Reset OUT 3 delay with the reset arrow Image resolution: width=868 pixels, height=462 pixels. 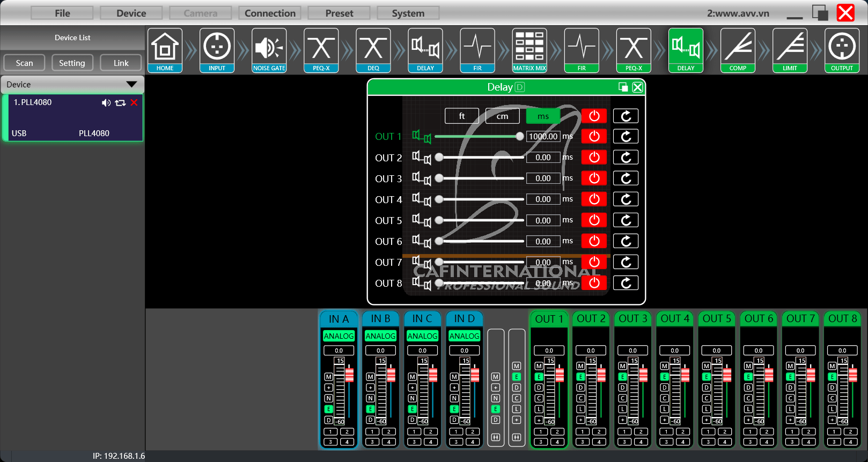coord(626,178)
